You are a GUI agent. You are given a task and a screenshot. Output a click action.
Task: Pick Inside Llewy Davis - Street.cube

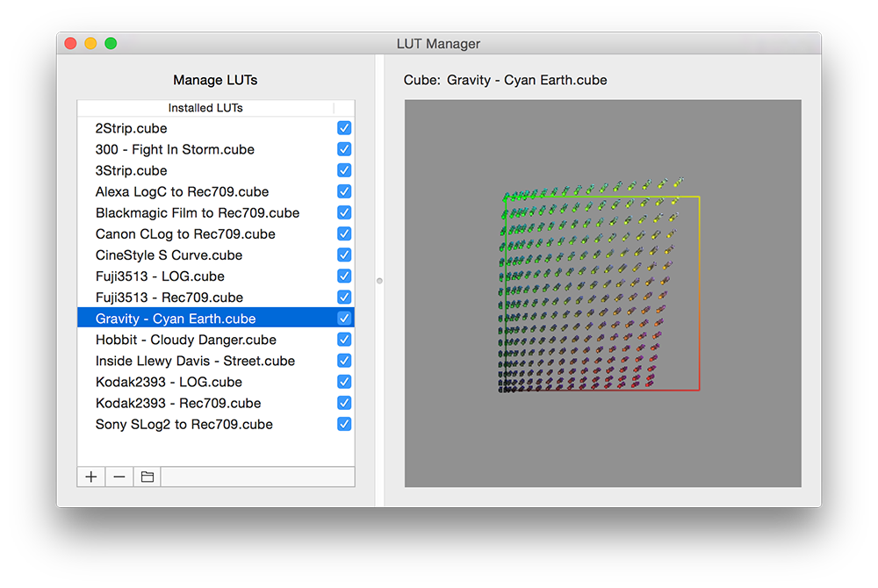click(195, 361)
